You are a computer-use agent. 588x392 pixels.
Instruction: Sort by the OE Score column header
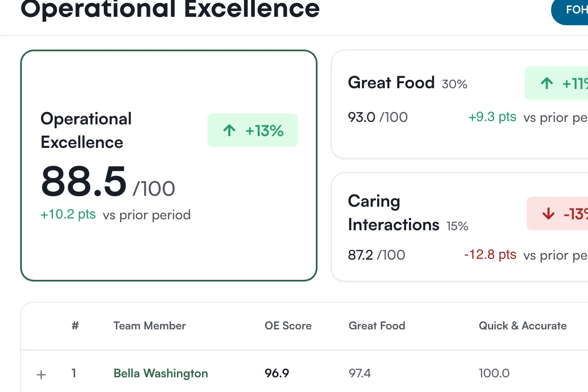tap(288, 326)
